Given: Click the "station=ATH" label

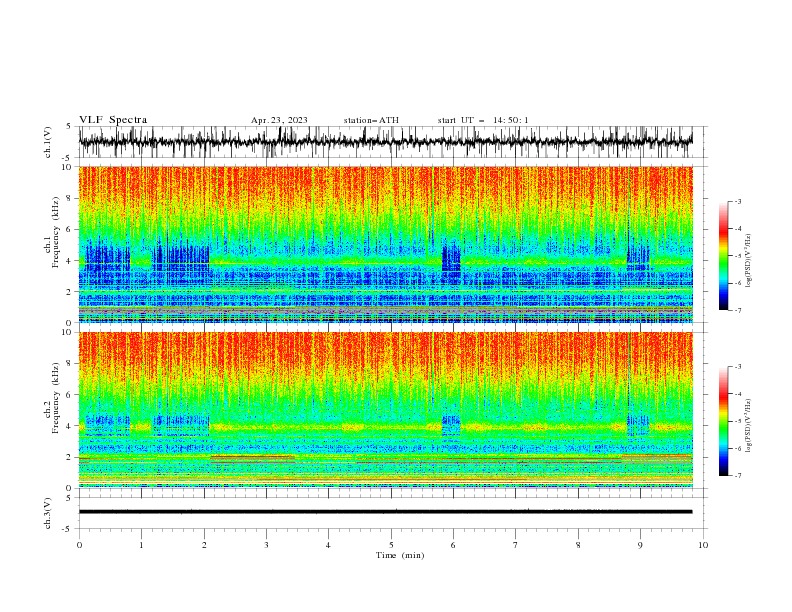Looking at the screenshot, I should 371,120.
